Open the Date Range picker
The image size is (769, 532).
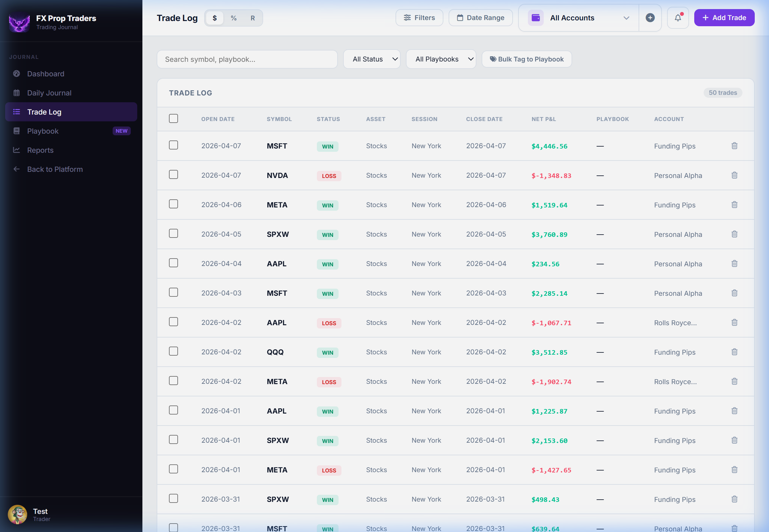pyautogui.click(x=480, y=18)
